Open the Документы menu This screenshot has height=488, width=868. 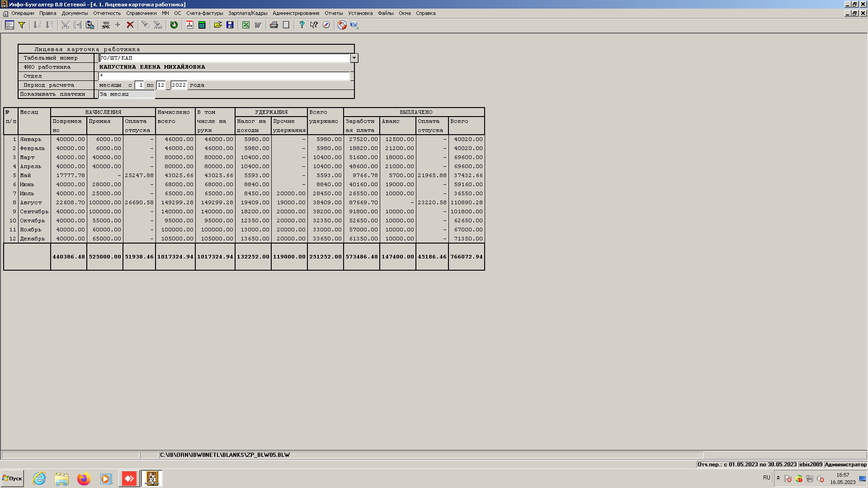click(x=75, y=13)
